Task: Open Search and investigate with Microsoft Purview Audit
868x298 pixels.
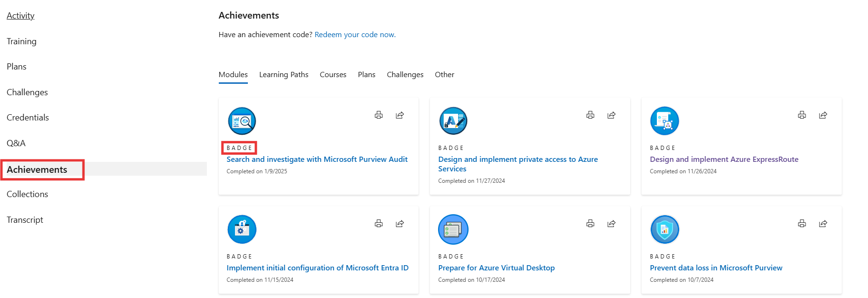Action: click(x=317, y=159)
